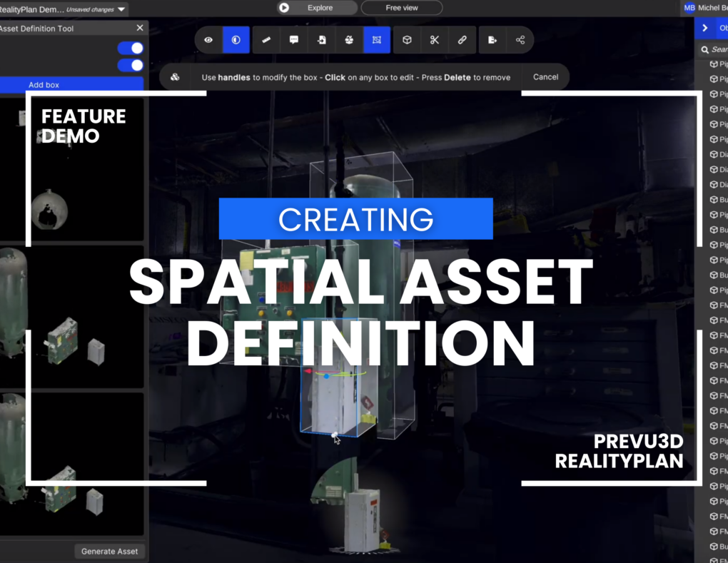Image resolution: width=728 pixels, height=563 pixels.
Task: Toggle the contrast tool next to the eye icon
Action: (236, 40)
